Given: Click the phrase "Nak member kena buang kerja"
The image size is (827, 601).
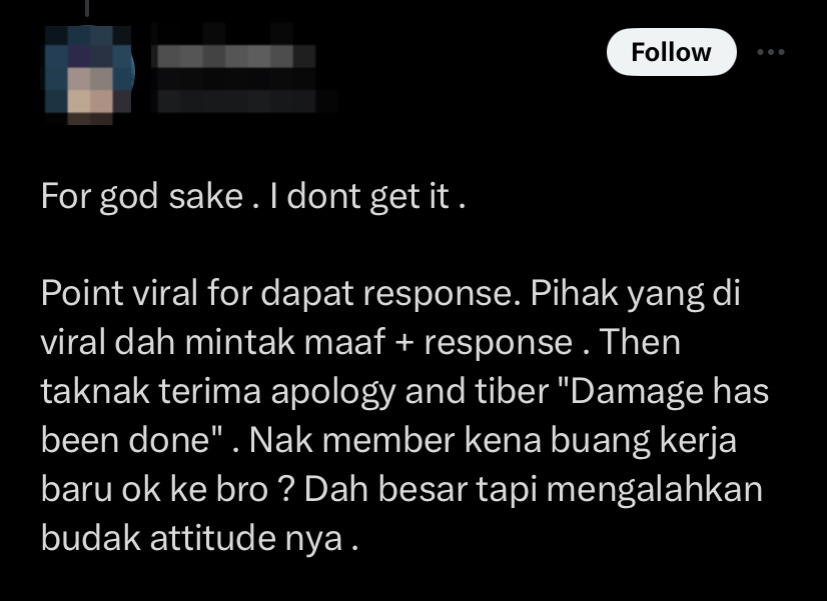Looking at the screenshot, I should 493,441.
